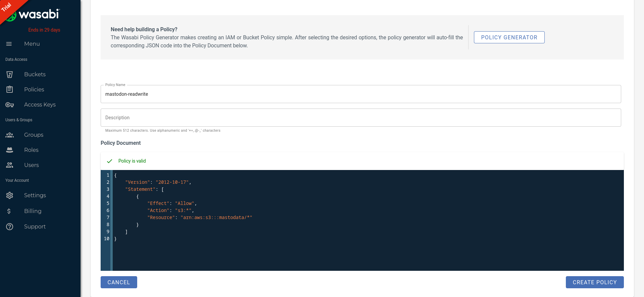Click the Support question mark icon
Viewport: 644px width, 297px height.
[10, 226]
